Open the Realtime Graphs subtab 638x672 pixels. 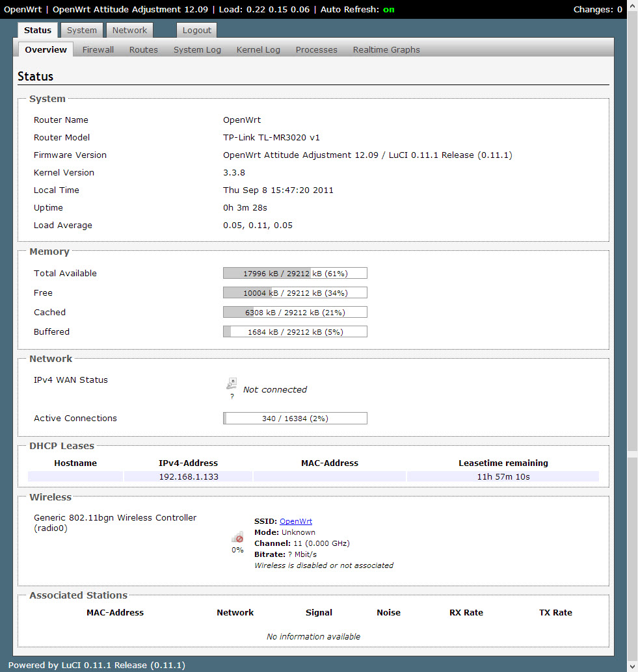click(386, 49)
